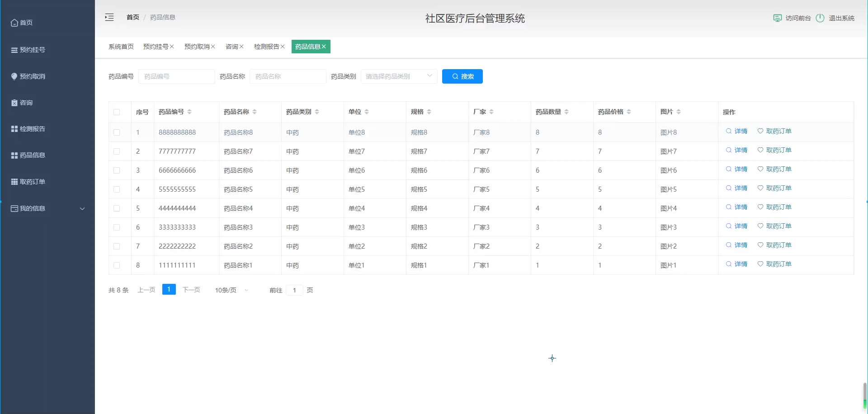
Task: Open the 药品类别 dropdown filter
Action: click(398, 76)
